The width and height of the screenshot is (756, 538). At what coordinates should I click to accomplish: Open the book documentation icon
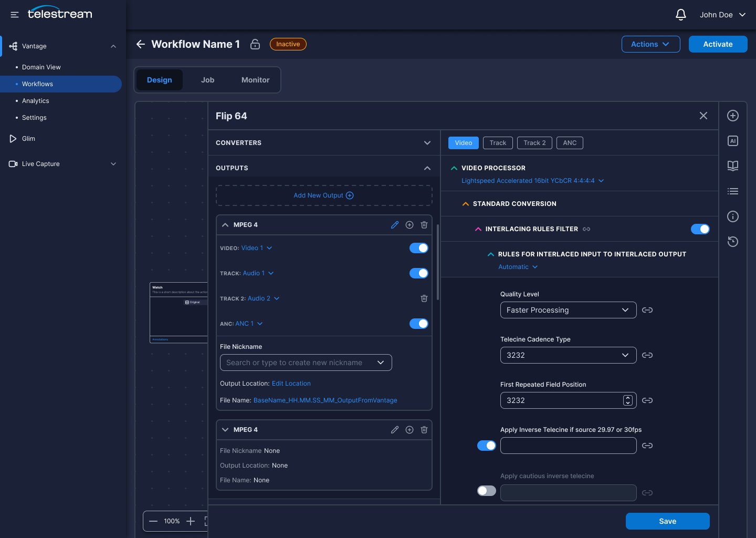[x=733, y=166]
